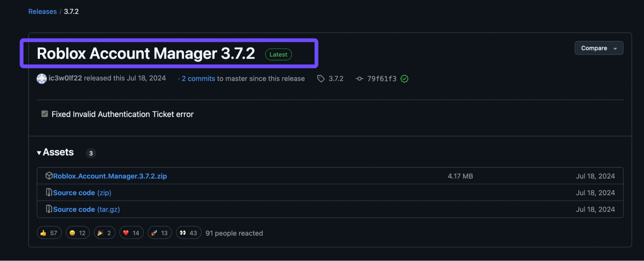This screenshot has height=261, width=644.
Task: Click the Jul 18, 2024 date in Source code (zip) row
Action: click(595, 193)
